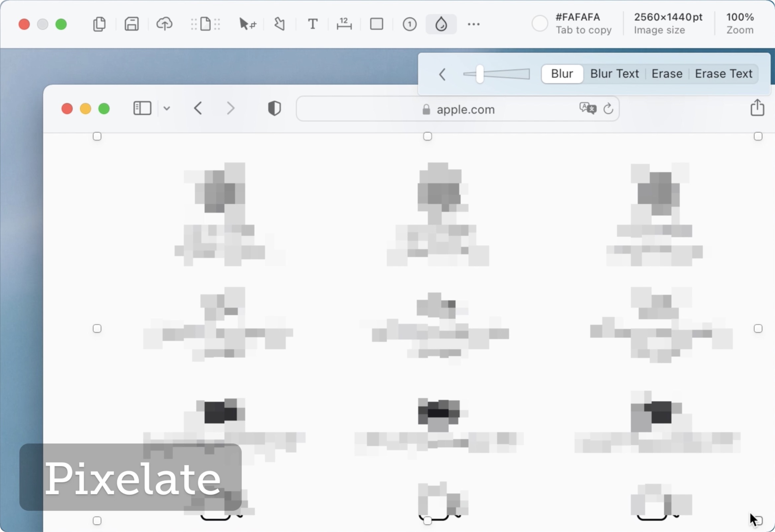775x532 pixels.
Task: Choose the Erase option
Action: pos(666,74)
